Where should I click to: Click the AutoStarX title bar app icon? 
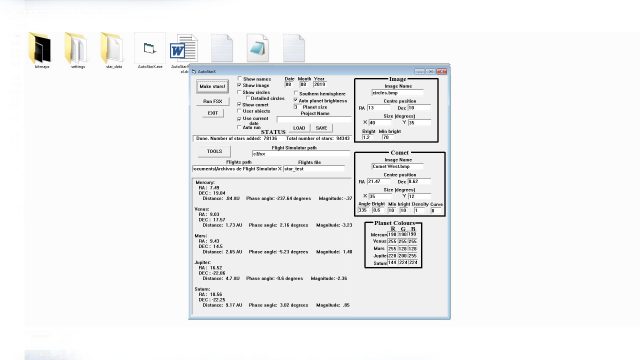[194, 71]
